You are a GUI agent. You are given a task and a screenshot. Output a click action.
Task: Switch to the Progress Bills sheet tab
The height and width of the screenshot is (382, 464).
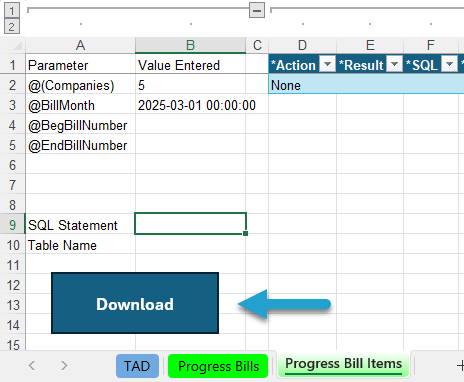point(218,366)
